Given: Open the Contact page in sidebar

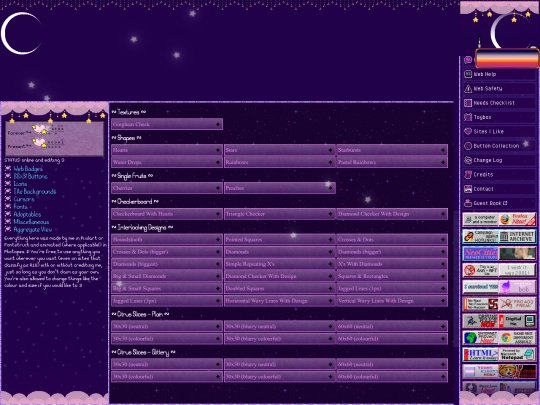Looking at the screenshot, I should coord(499,189).
